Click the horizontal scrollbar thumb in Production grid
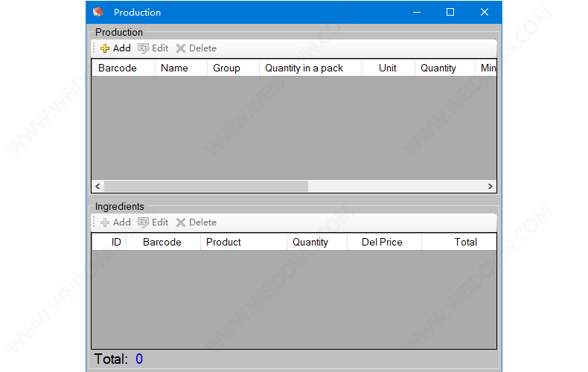The width and height of the screenshot is (588, 372). coord(205,186)
